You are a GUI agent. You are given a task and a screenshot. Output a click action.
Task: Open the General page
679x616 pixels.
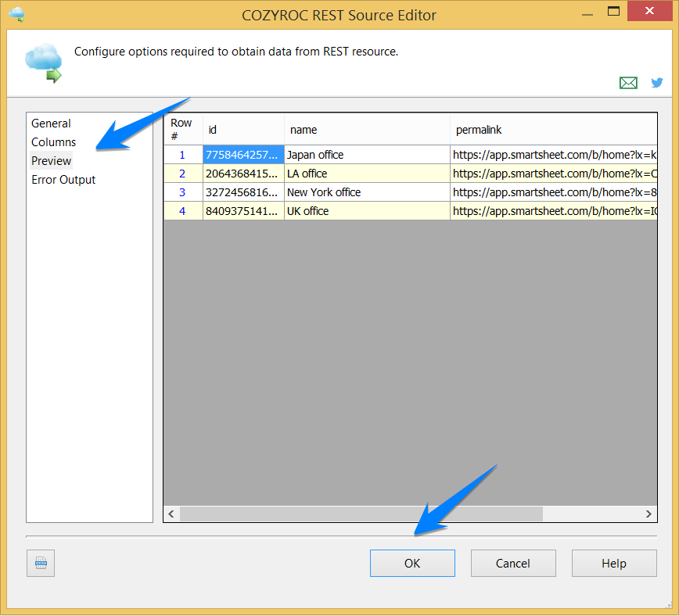pos(51,124)
